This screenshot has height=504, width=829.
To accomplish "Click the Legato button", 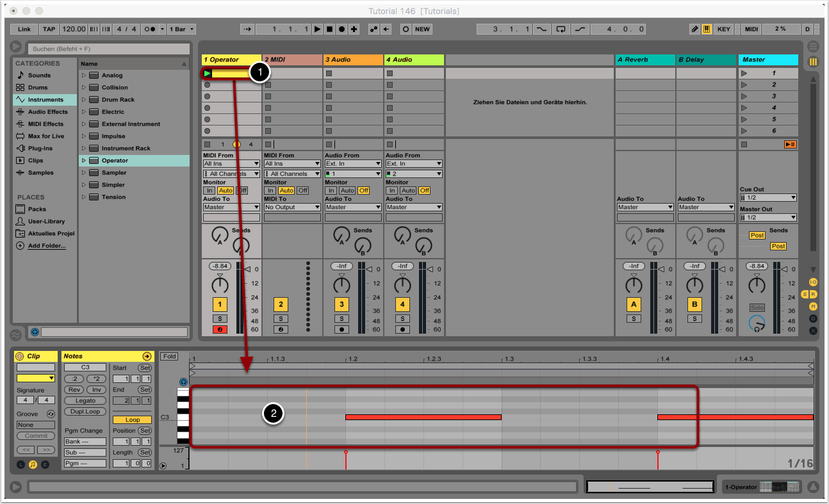I will click(85, 401).
